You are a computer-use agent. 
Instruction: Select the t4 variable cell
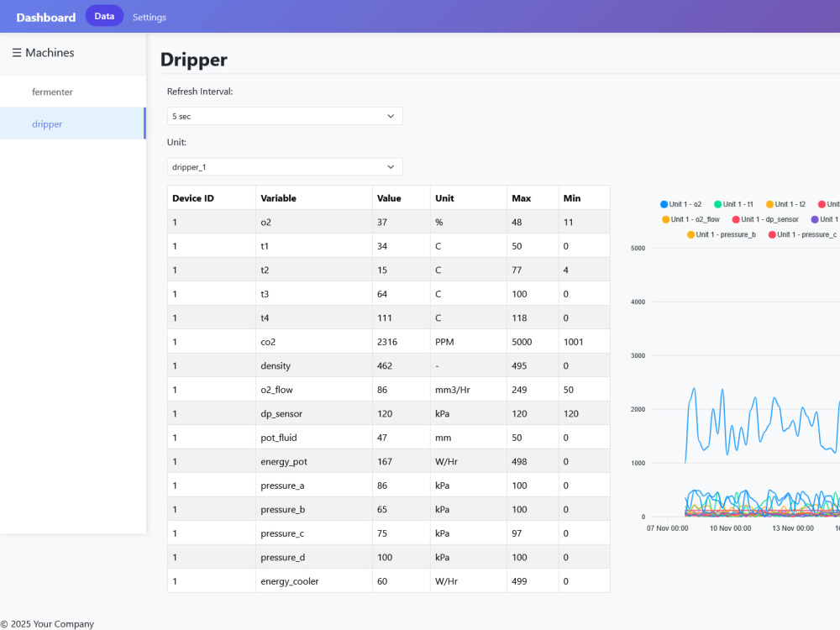click(314, 318)
